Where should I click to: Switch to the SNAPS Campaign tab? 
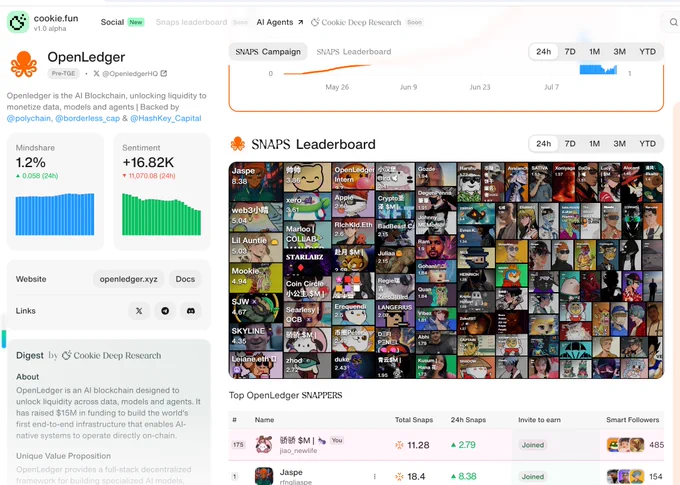click(268, 52)
